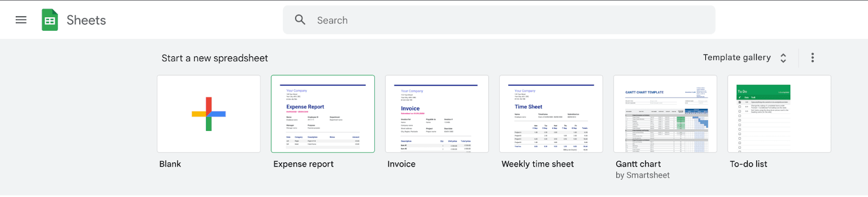Click the search magnifier icon
Screen dimensions: 868x197
[300, 20]
